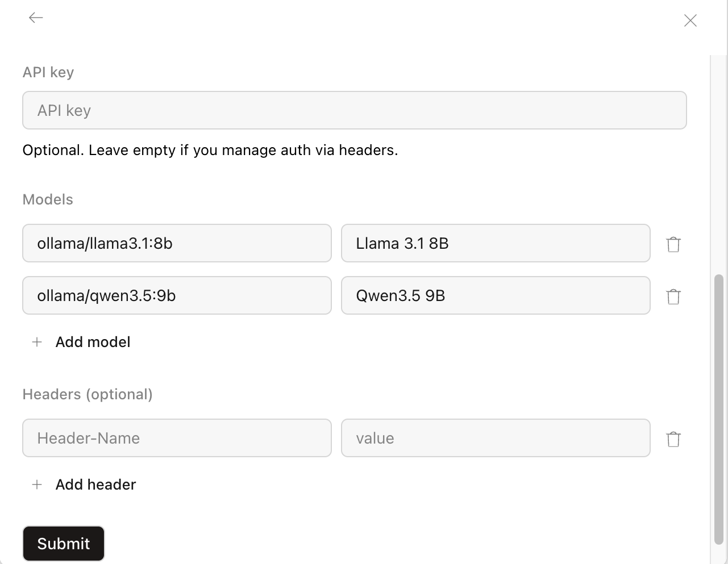Go back using the back arrow
The image size is (728, 564).
(x=35, y=18)
